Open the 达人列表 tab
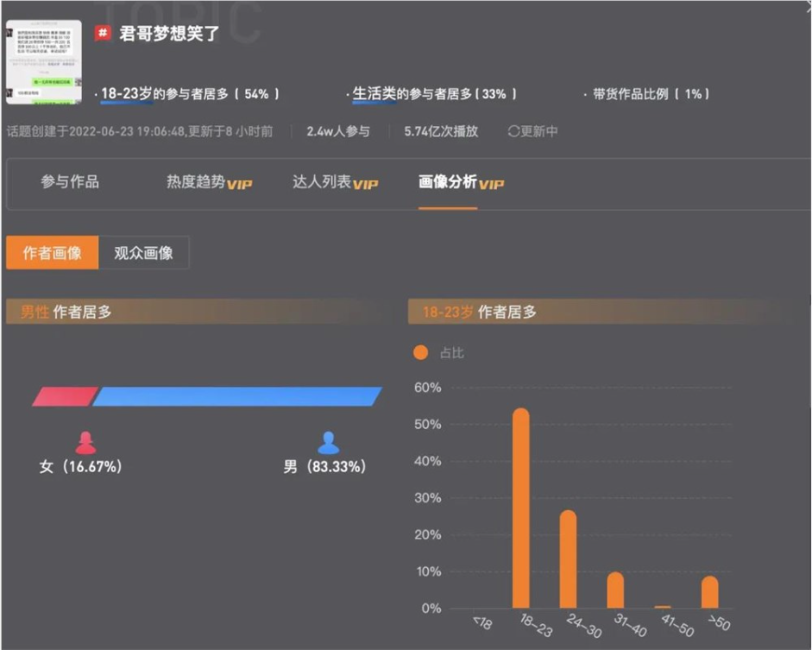Viewport: 812px width, 650px height. 324,181
